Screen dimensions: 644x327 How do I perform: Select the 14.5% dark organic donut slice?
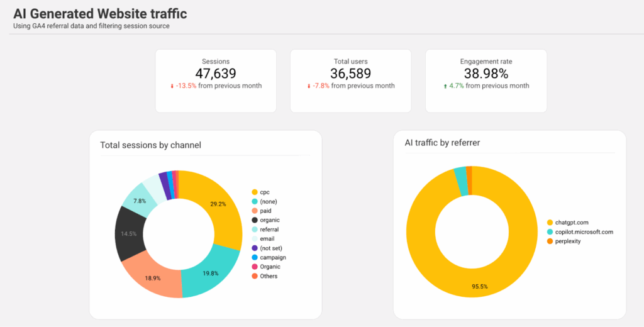(129, 233)
